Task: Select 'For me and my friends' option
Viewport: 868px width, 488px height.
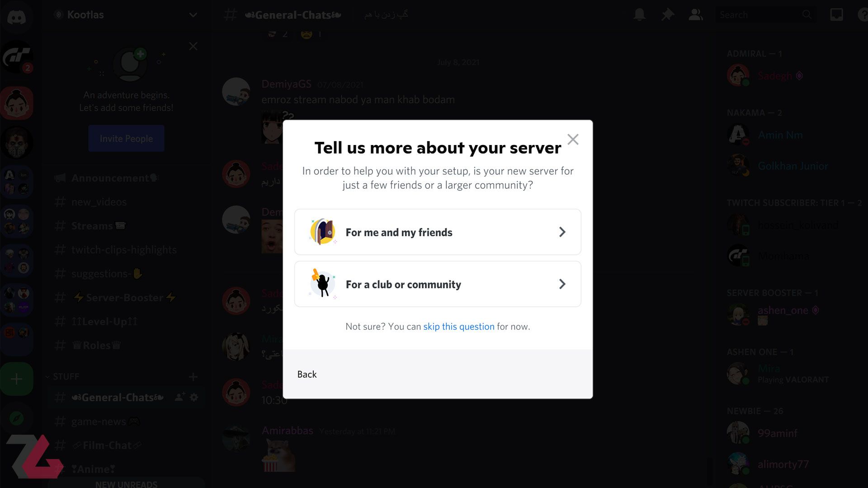Action: pyautogui.click(x=438, y=232)
